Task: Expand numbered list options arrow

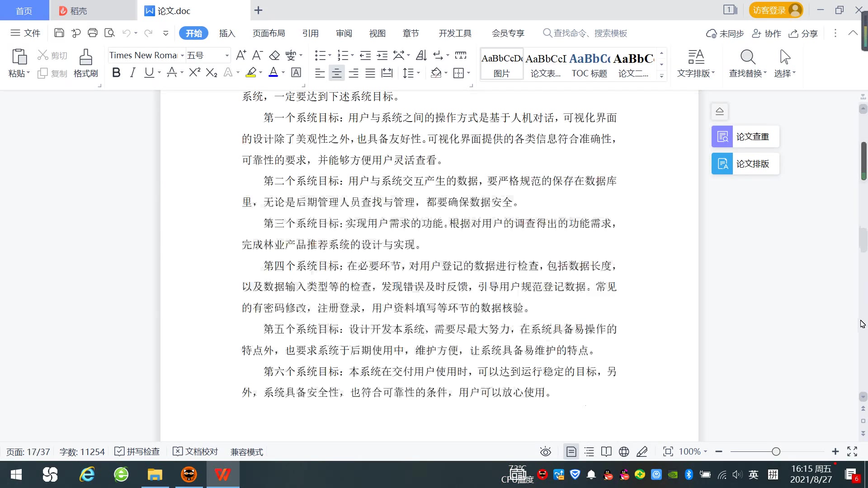Action: [x=352, y=55]
